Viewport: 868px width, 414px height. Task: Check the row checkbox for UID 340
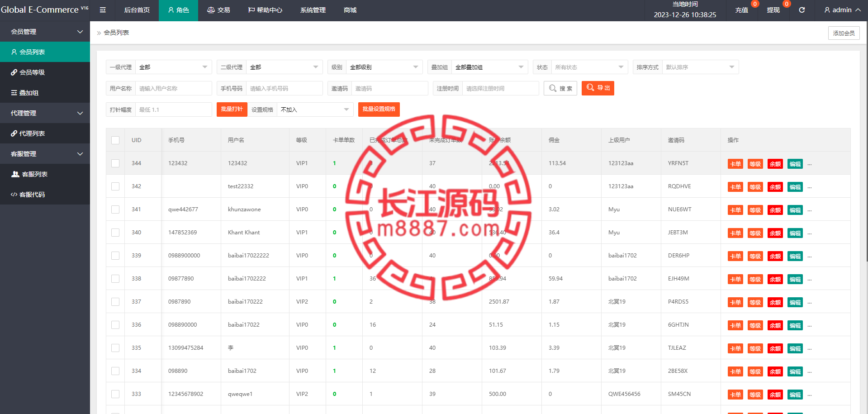115,233
